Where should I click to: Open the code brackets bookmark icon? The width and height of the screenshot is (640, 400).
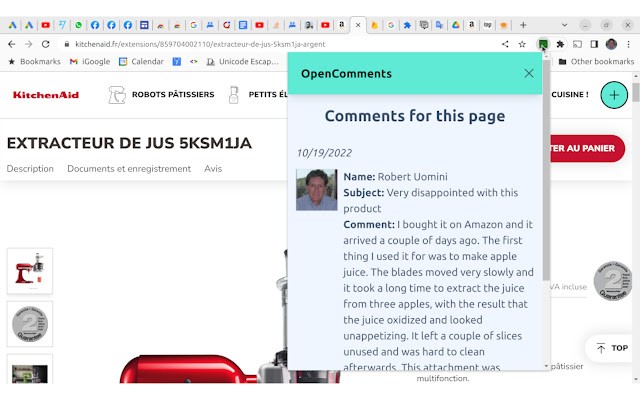click(193, 62)
